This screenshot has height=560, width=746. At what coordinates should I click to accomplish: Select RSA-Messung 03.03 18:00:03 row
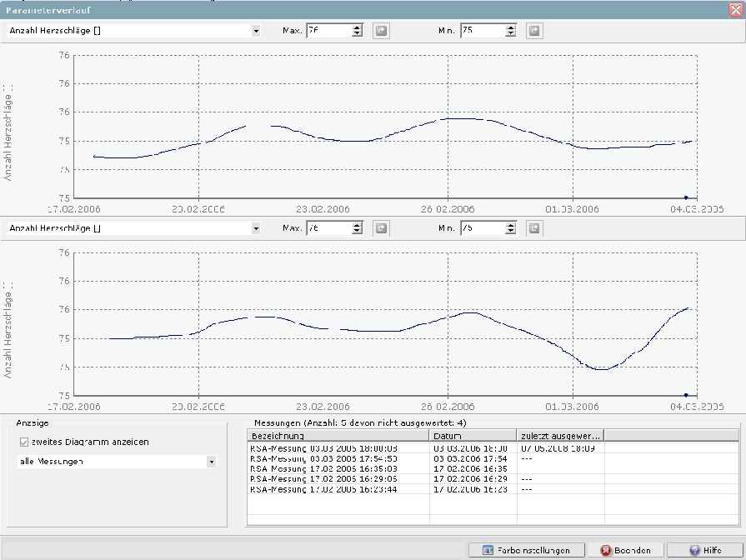click(338, 448)
